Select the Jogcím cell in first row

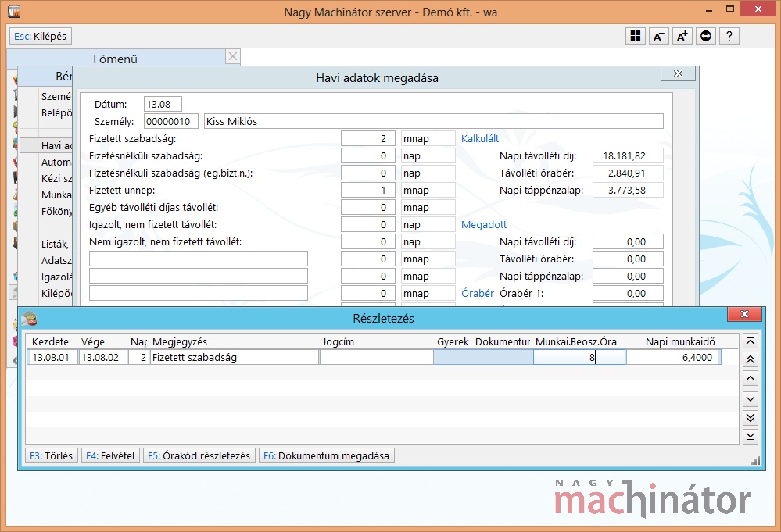[376, 358]
